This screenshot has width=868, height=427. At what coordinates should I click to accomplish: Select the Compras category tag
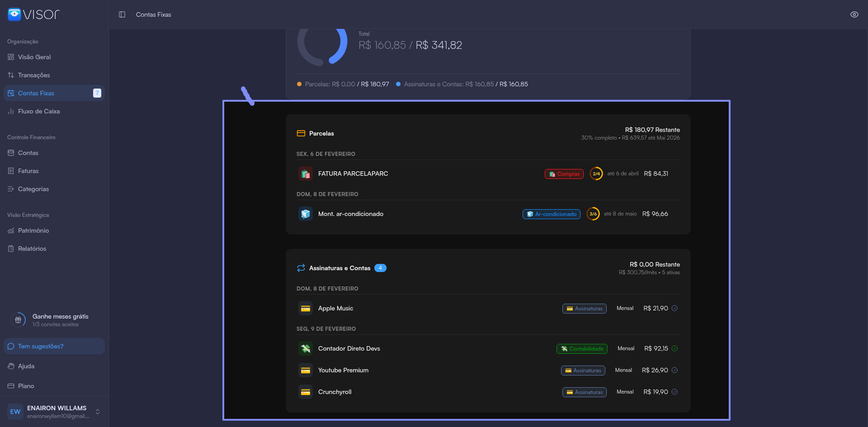[x=564, y=174]
